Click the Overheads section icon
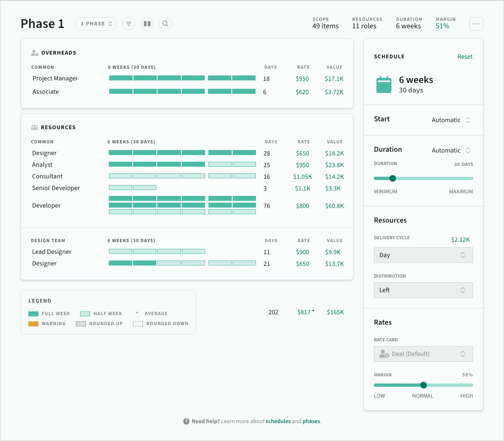Viewport: 504px width, 441px height. tap(35, 53)
